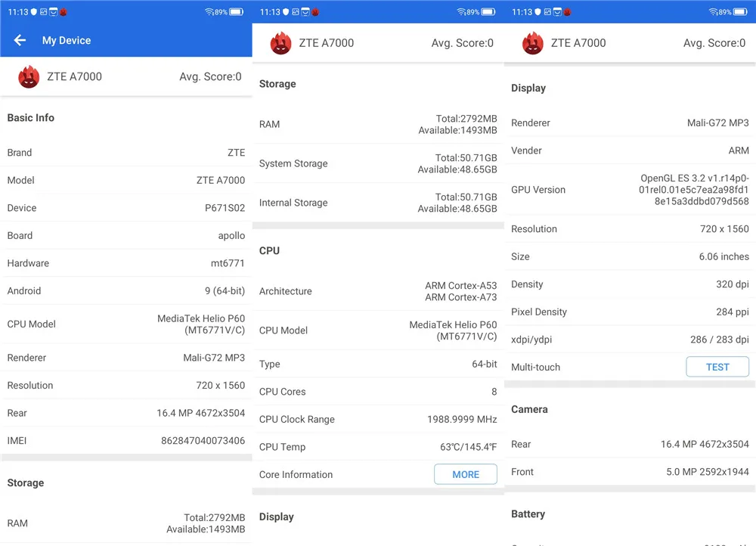
Task: Tap the Internal Storage row
Action: point(378,203)
